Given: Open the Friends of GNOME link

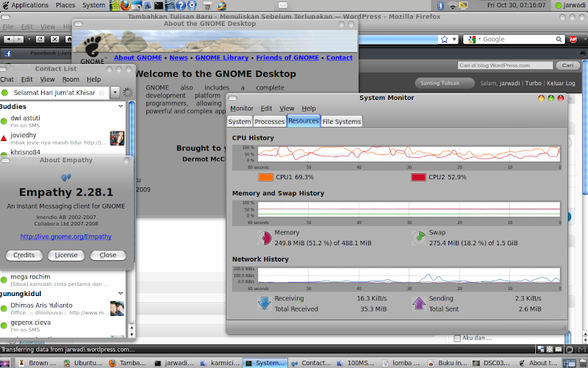Looking at the screenshot, I should click(x=287, y=58).
